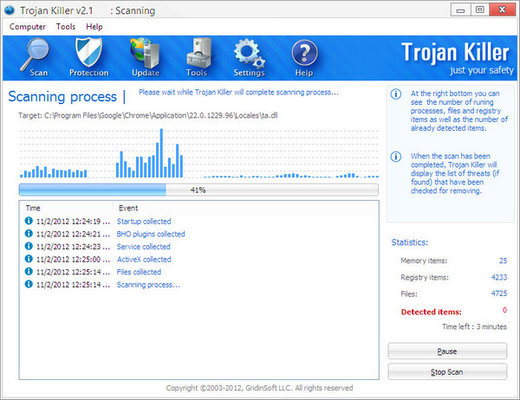Click 'Time left : 3 minutes' text
520x400 pixels.
click(475, 327)
